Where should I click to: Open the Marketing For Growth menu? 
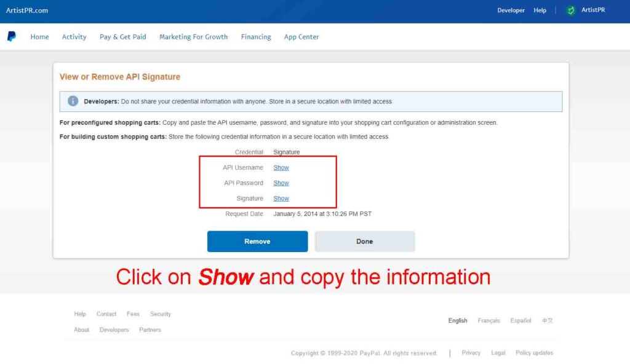[x=193, y=37]
